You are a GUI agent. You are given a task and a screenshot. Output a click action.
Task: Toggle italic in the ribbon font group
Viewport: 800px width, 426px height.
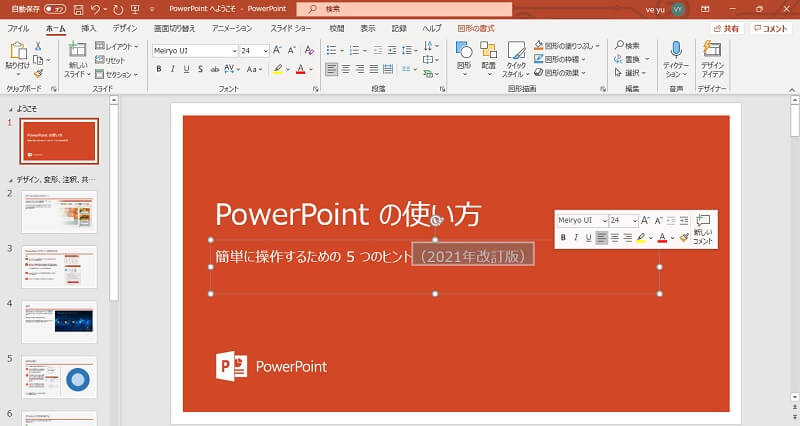point(172,69)
